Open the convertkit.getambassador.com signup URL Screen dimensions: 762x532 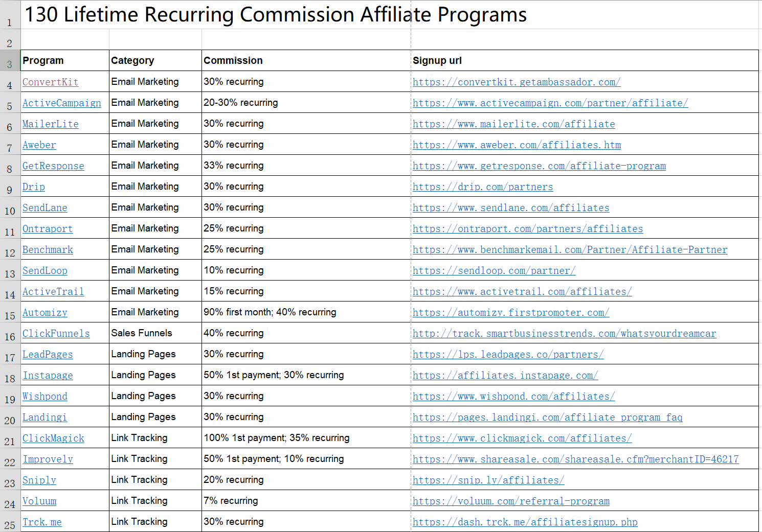(517, 82)
